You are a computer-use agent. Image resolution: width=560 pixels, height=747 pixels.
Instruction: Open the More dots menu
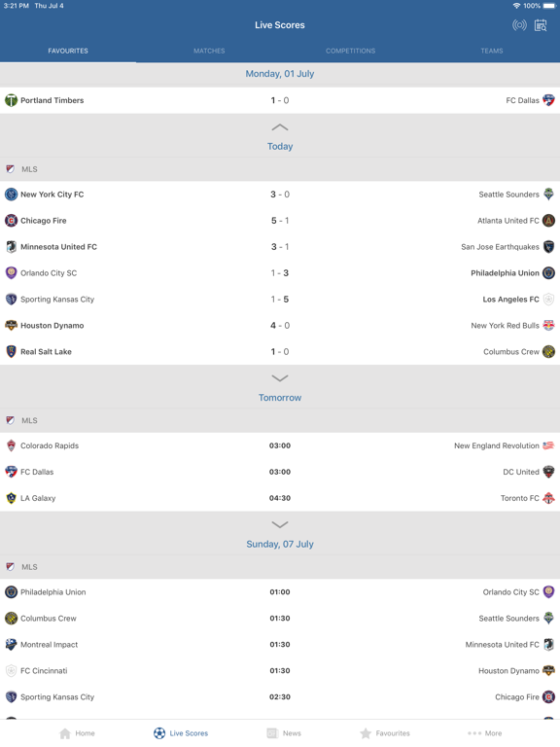coord(485,733)
